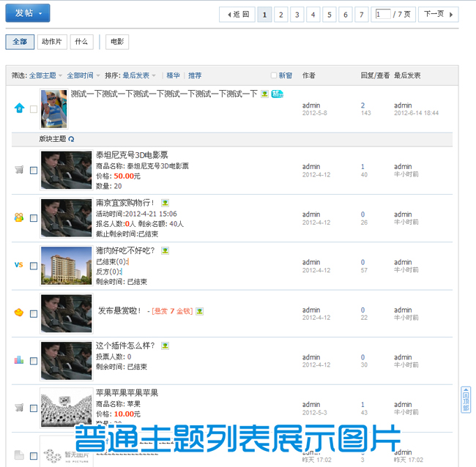Open the building thumbnail in the pork debate thread
The width and height of the screenshot is (476, 467).
pyautogui.click(x=66, y=265)
